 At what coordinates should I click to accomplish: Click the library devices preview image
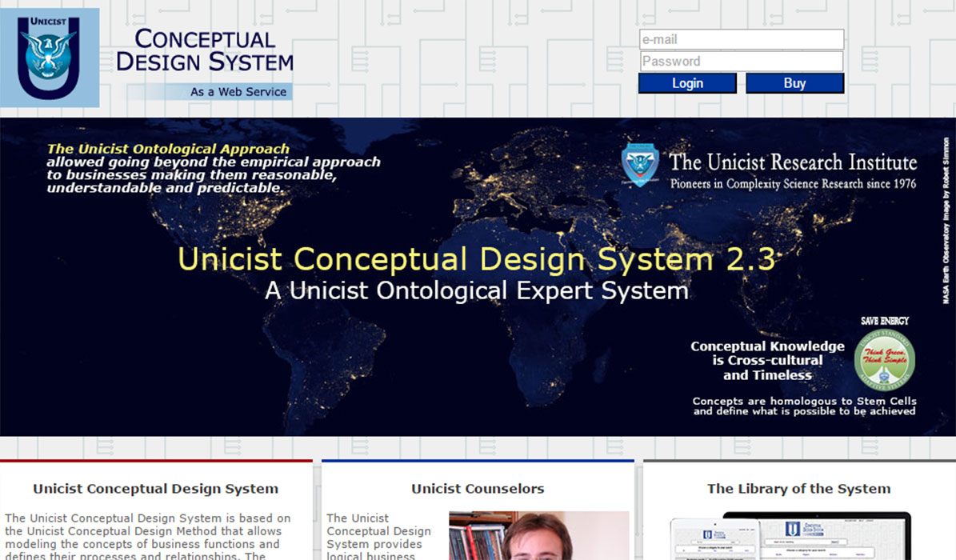click(x=790, y=536)
